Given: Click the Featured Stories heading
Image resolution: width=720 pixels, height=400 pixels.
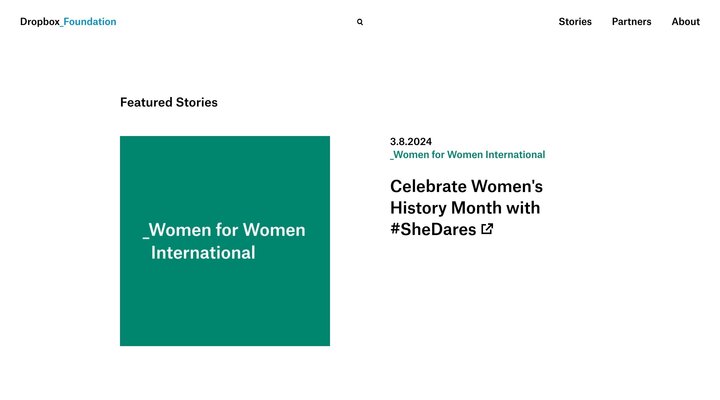Looking at the screenshot, I should [168, 102].
